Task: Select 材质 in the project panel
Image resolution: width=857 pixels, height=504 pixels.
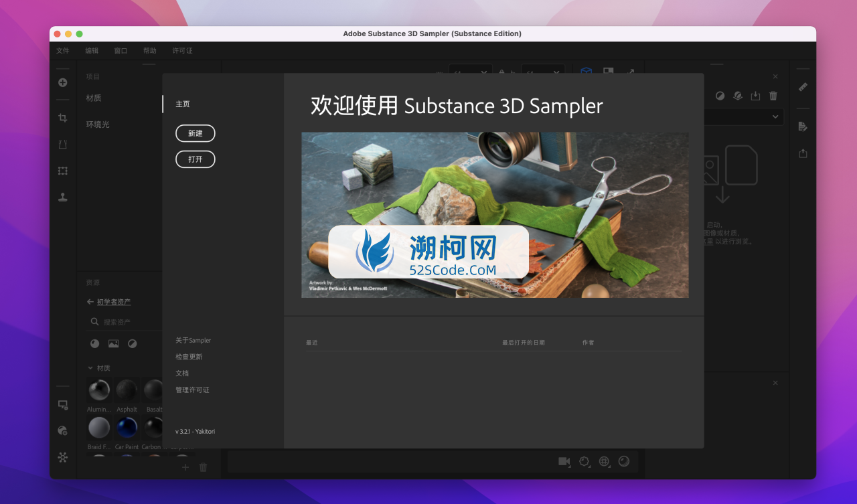Action: (x=94, y=98)
